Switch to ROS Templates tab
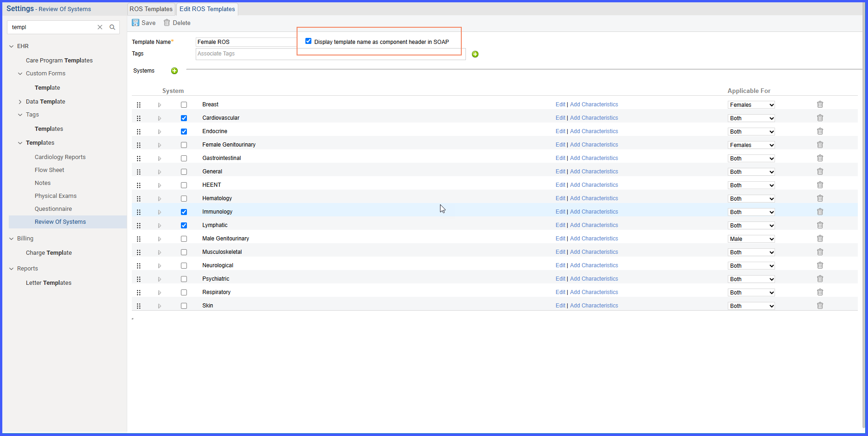The image size is (868, 436). 151,9
